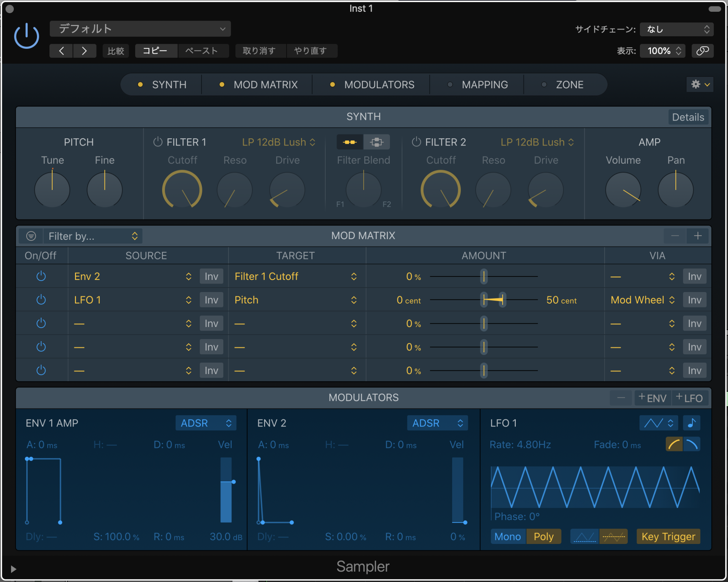Click the filter icon beside Filter by
The height and width of the screenshot is (582, 728).
31,236
